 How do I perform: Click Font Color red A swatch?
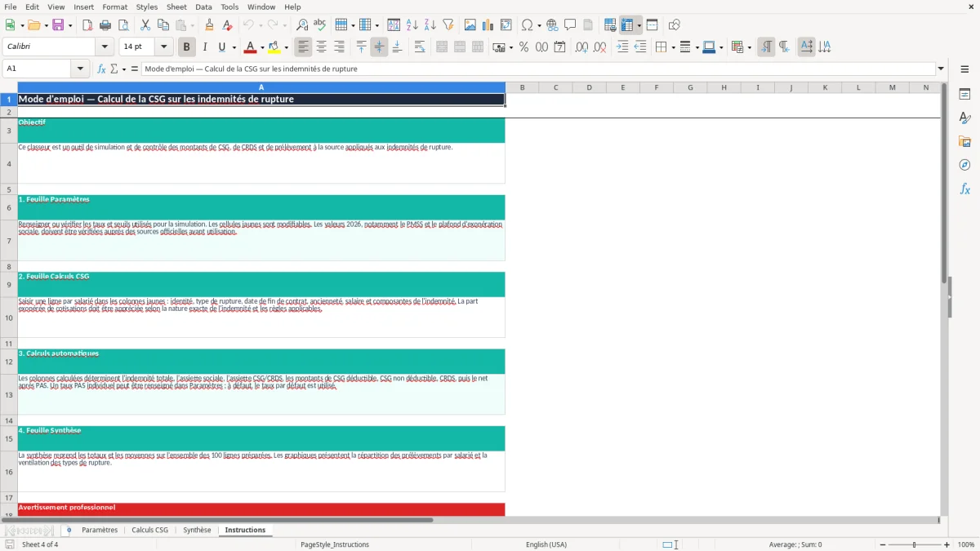(250, 47)
